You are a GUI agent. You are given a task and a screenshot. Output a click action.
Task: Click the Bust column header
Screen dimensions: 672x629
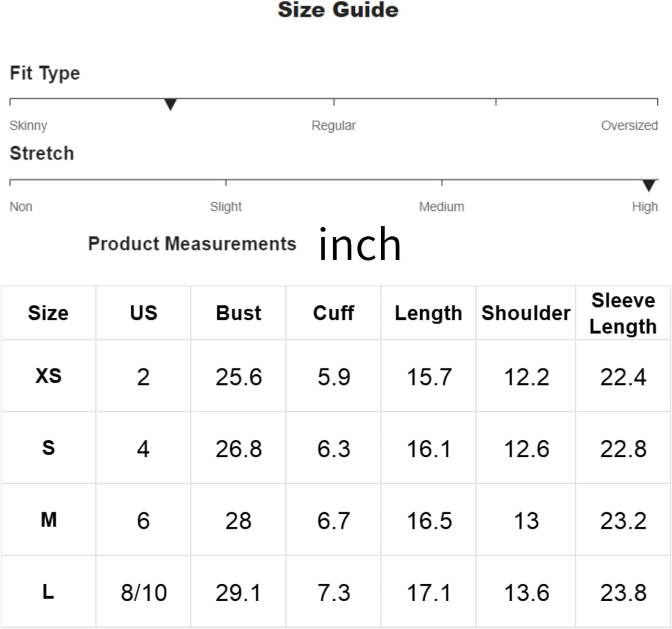pos(238,313)
